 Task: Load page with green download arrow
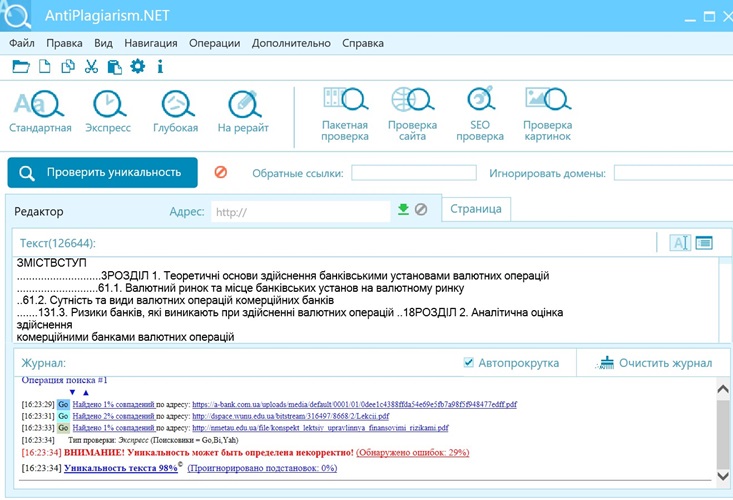pyautogui.click(x=403, y=209)
